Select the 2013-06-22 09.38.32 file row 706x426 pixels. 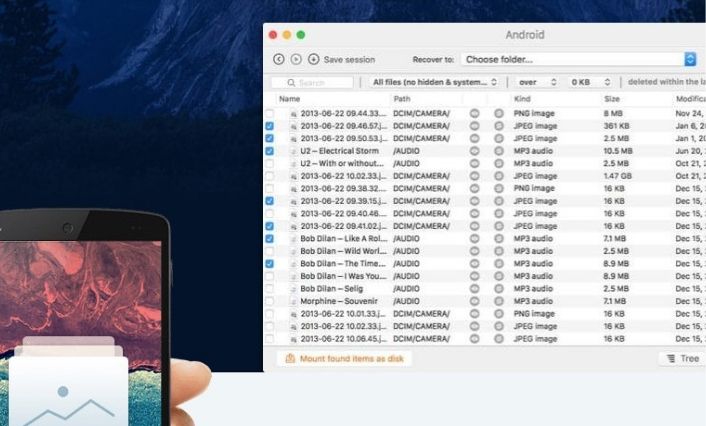484,188
